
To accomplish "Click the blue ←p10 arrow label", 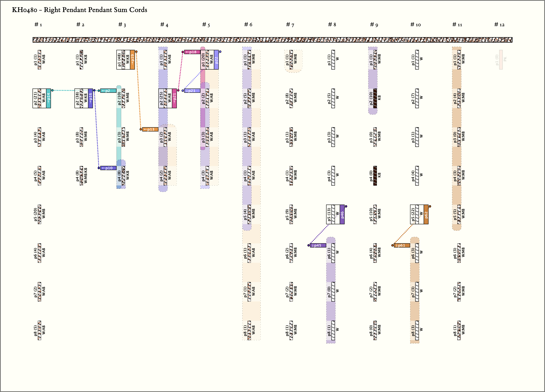I will click(108, 168).
